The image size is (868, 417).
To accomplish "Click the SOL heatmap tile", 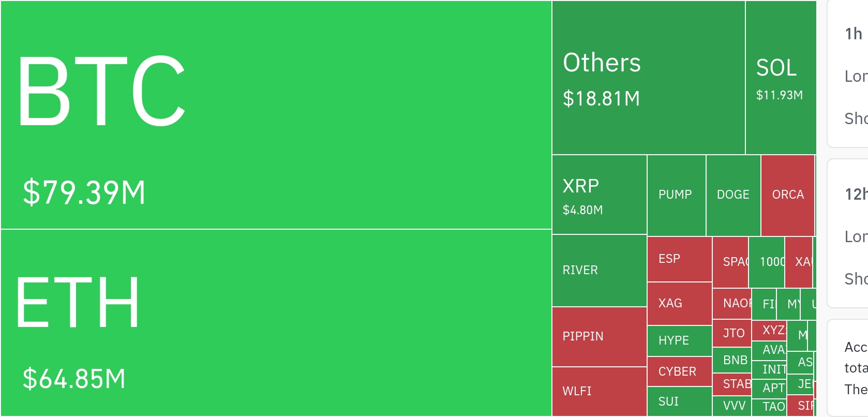I will click(780, 78).
